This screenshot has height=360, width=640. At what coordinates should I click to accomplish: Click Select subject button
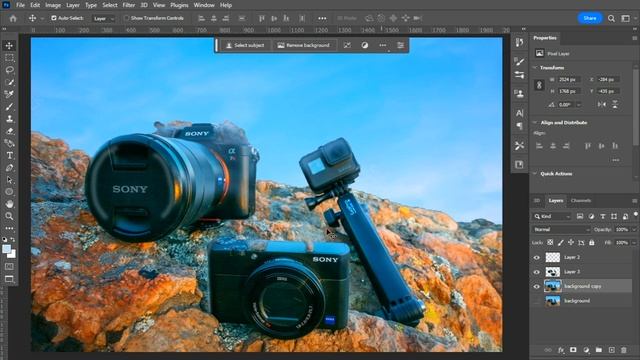click(245, 45)
